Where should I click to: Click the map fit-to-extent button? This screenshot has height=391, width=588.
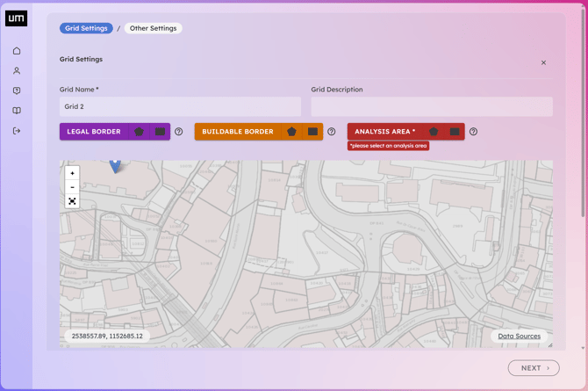click(x=72, y=201)
